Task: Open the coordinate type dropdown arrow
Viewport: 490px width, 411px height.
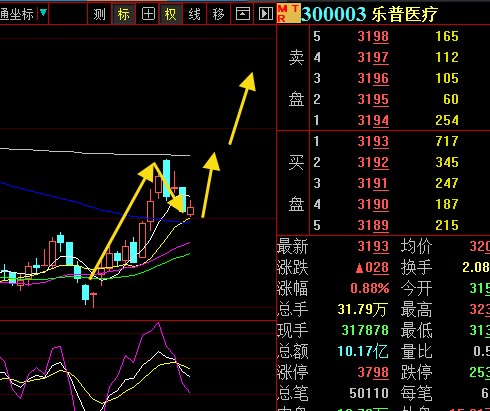Action: click(43, 13)
